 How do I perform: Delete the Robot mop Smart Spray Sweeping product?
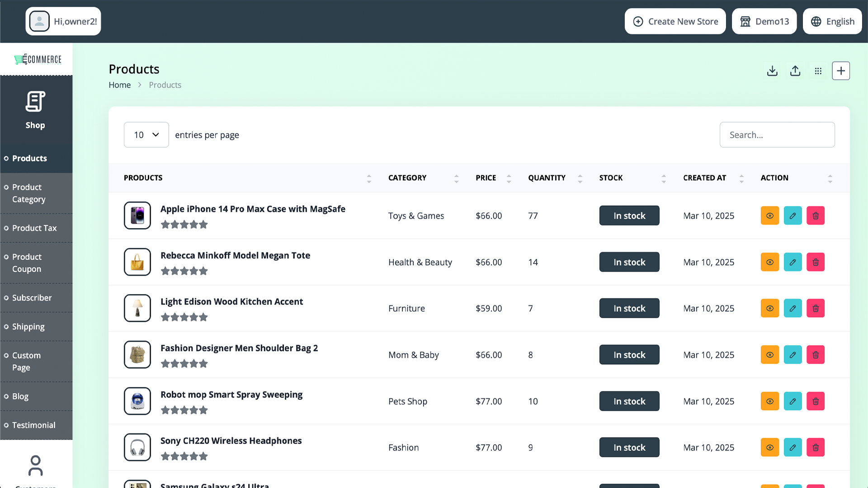click(x=816, y=401)
